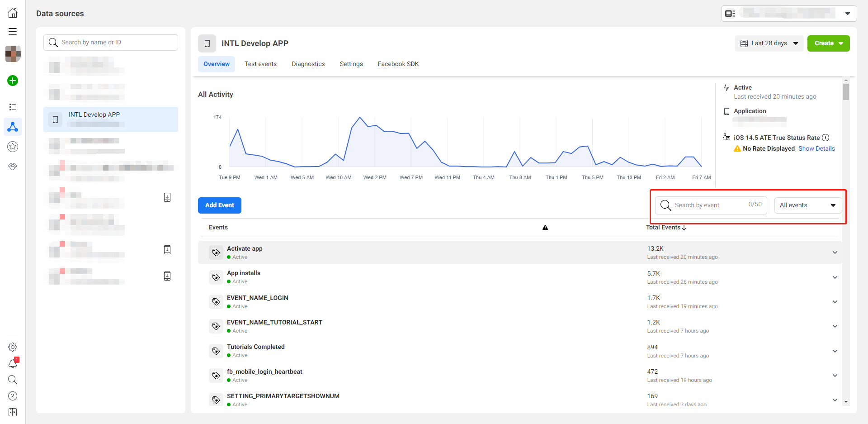Click the green plus add icon
868x424 pixels.
click(x=13, y=81)
